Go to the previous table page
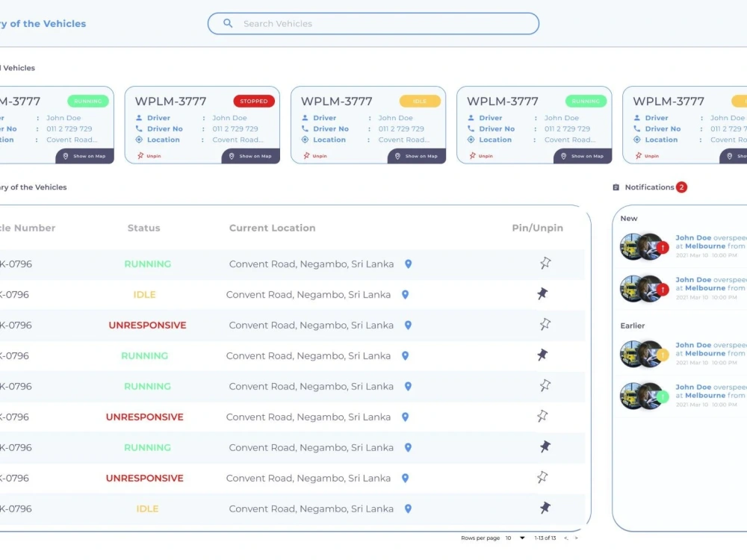 [x=566, y=538]
